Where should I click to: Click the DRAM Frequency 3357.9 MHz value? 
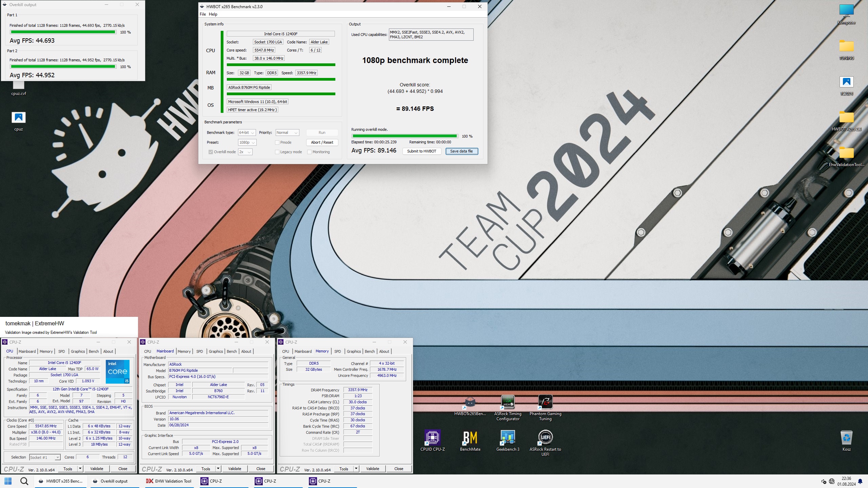(x=358, y=390)
